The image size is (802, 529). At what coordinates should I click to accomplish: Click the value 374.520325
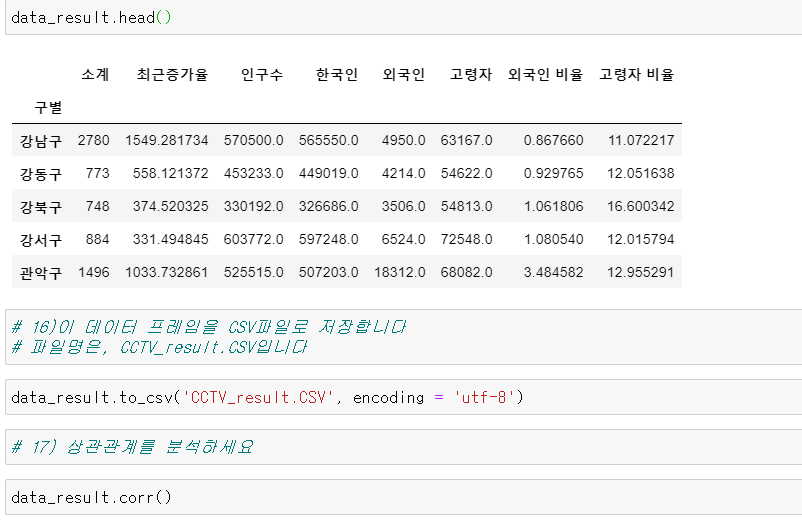click(x=171, y=206)
